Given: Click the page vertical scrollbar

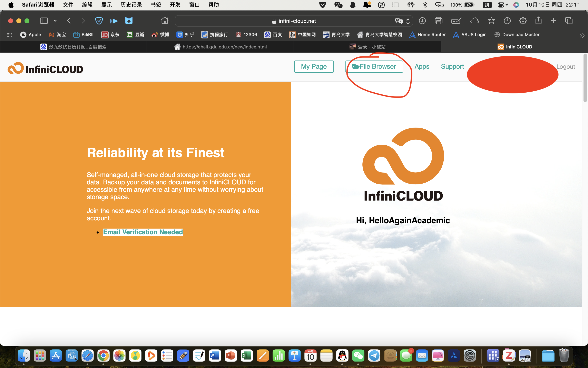Looking at the screenshot, I should (585, 78).
